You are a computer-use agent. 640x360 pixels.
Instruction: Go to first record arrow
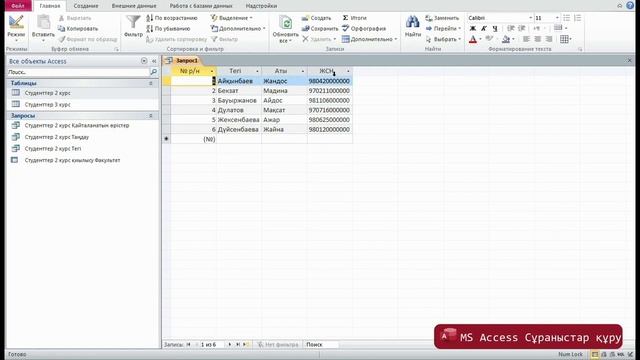pyautogui.click(x=189, y=344)
